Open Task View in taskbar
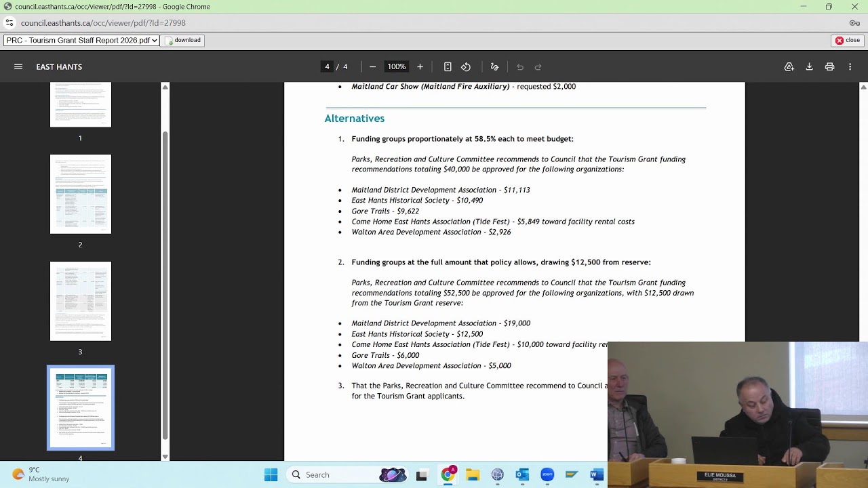 pos(421,474)
